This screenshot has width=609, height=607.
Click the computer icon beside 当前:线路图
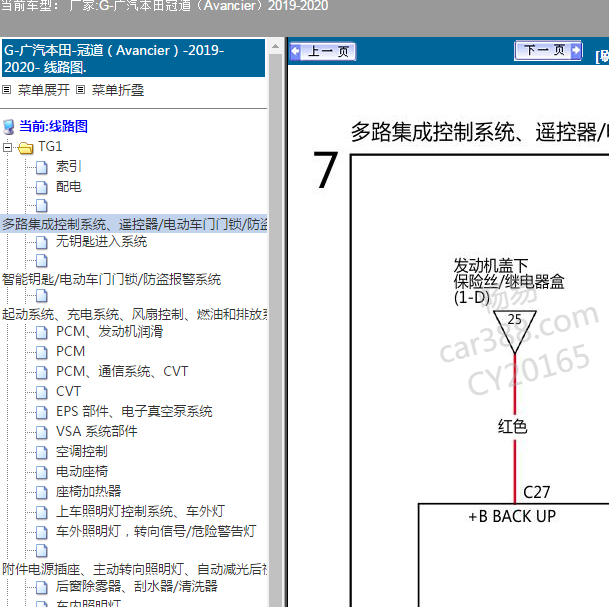9,127
